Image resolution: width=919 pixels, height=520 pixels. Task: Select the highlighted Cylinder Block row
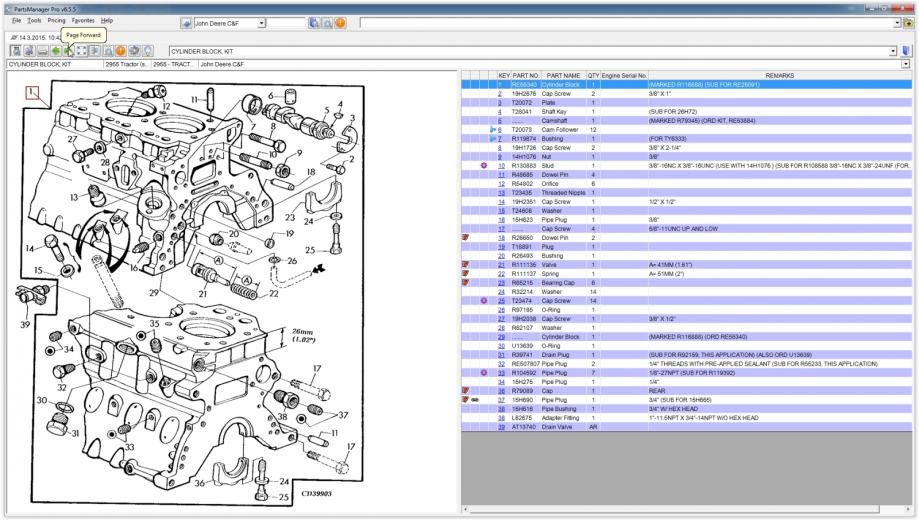(686, 85)
